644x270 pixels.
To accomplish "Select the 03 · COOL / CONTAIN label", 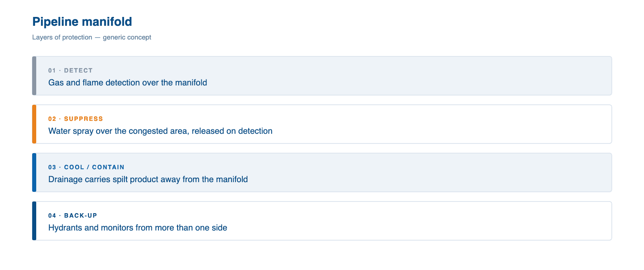I will pyautogui.click(x=86, y=167).
